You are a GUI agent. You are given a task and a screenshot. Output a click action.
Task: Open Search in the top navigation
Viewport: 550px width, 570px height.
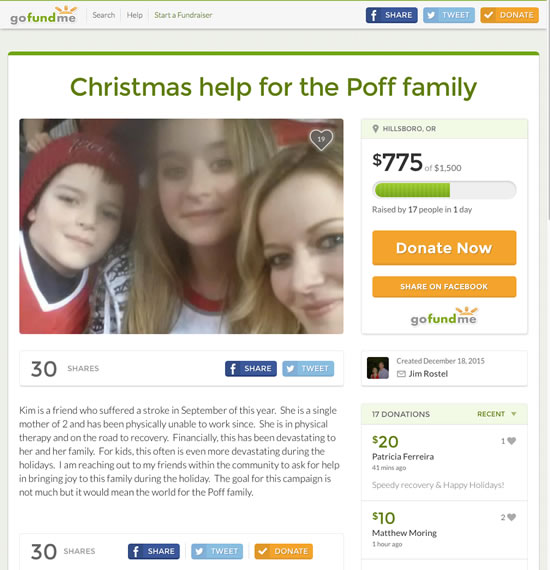pyautogui.click(x=104, y=15)
